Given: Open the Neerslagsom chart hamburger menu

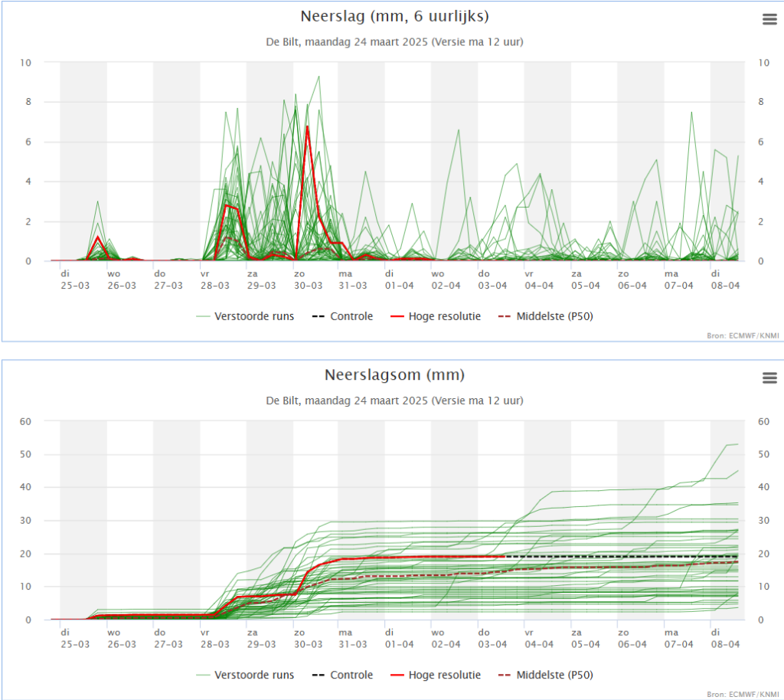Looking at the screenshot, I should point(769,378).
